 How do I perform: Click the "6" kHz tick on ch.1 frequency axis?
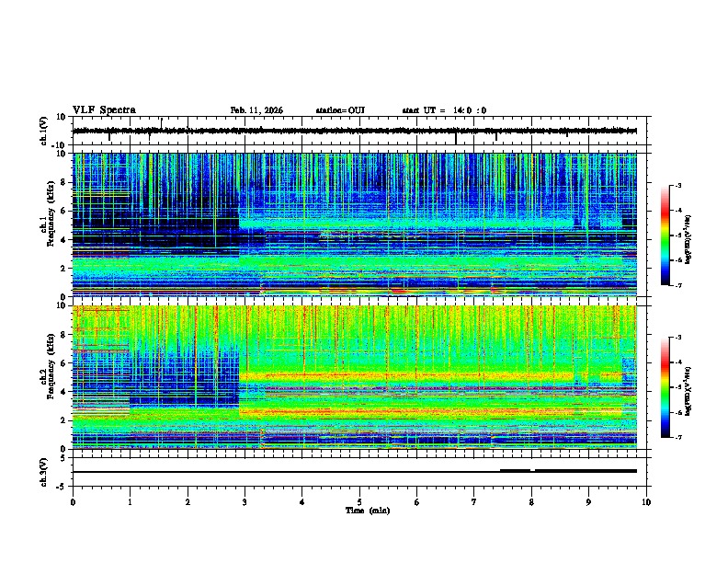64,211
